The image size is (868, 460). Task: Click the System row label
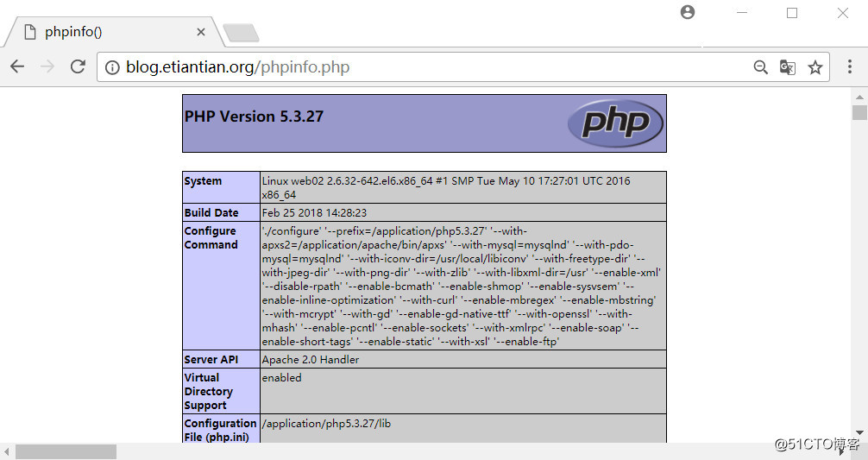(203, 181)
